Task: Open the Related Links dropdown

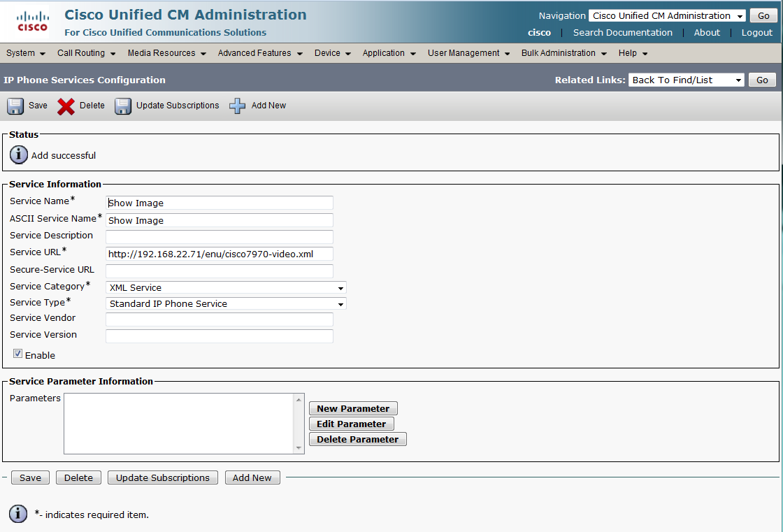Action: click(x=687, y=80)
